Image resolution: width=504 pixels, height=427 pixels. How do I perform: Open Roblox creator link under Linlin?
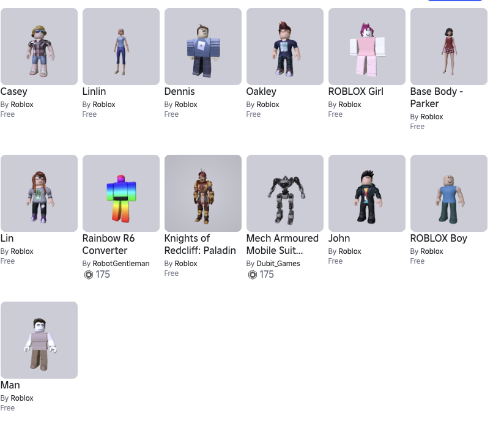click(104, 105)
